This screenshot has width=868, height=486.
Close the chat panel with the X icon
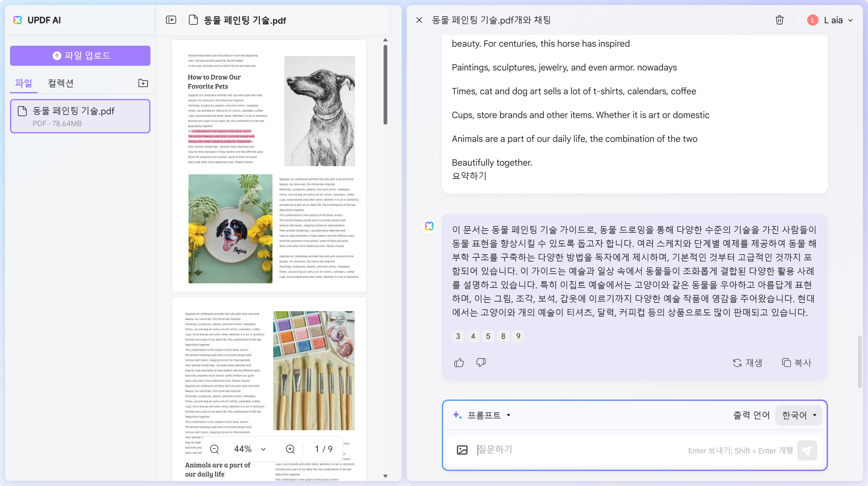[x=419, y=20]
